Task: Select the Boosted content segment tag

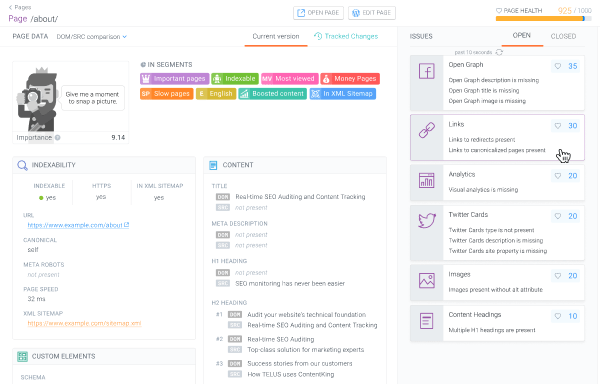Action: click(x=273, y=94)
